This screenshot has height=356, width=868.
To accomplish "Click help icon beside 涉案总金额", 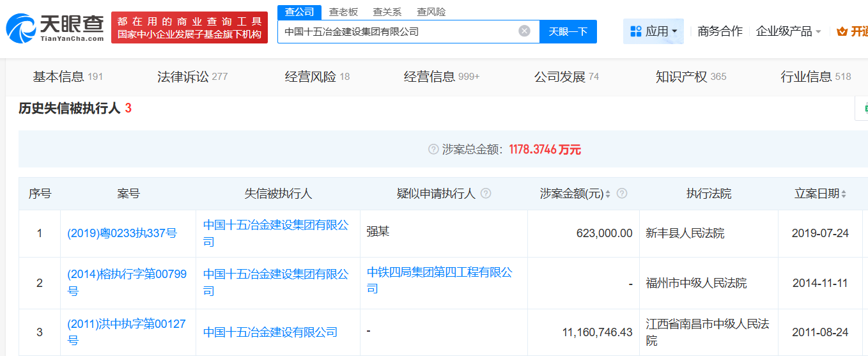I will [x=433, y=150].
